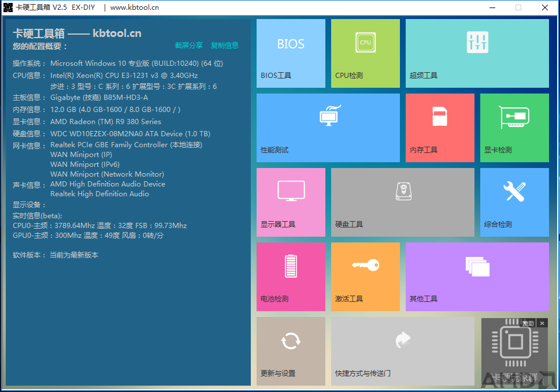Click 'WAN Miniport (Network Monitor)' entry
The image size is (560, 392).
point(107,174)
